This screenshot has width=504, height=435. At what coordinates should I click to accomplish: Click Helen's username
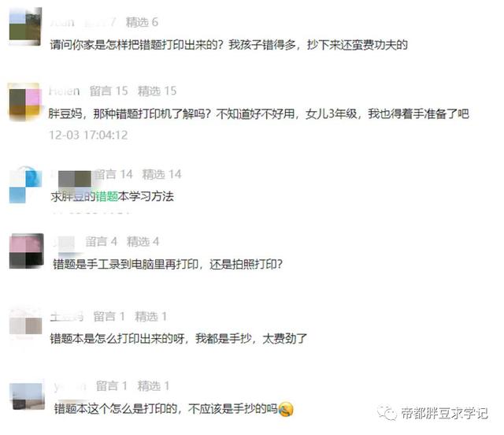[64, 91]
